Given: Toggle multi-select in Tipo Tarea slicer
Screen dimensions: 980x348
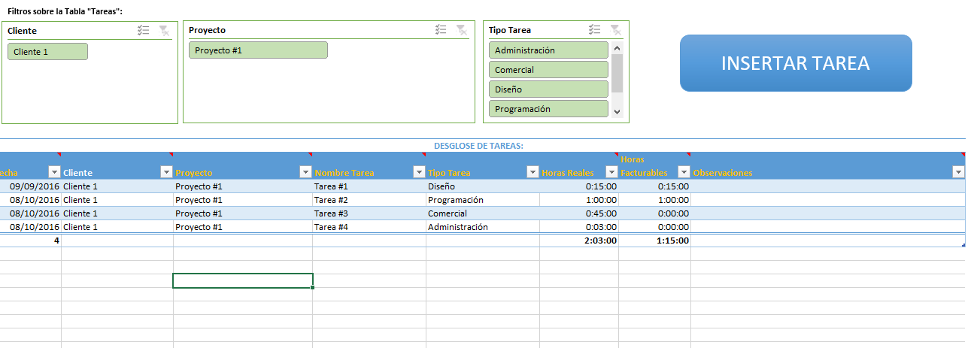Looking at the screenshot, I should (595, 30).
